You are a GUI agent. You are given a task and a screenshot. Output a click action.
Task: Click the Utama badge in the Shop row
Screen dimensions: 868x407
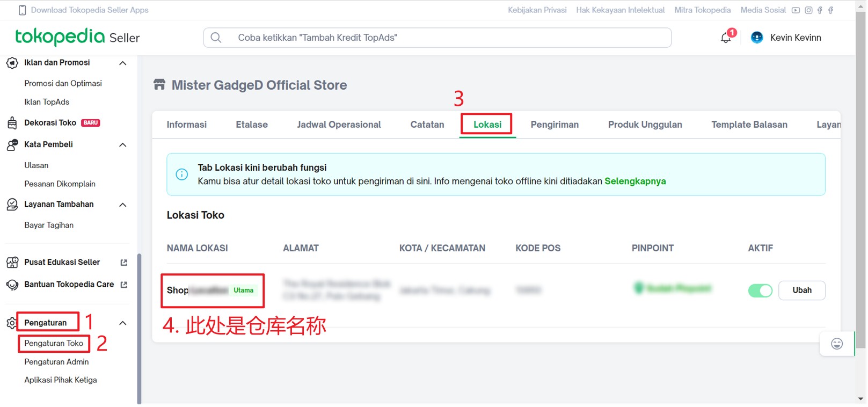pyautogui.click(x=243, y=290)
